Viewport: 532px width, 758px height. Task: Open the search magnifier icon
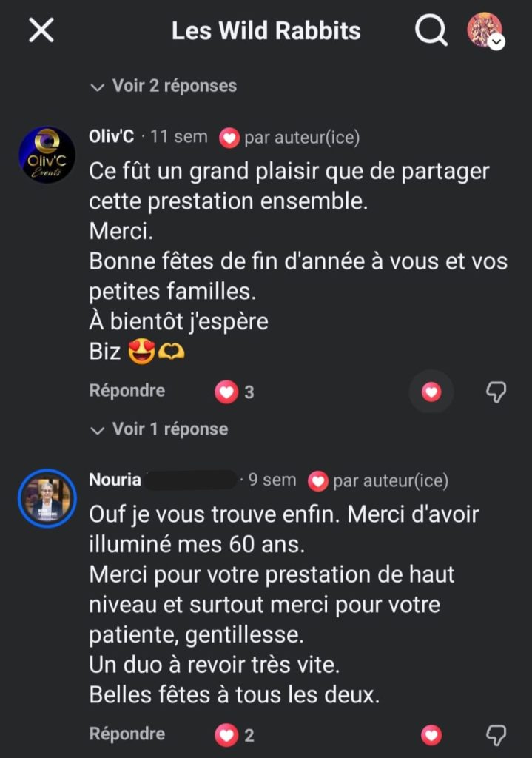(x=431, y=31)
